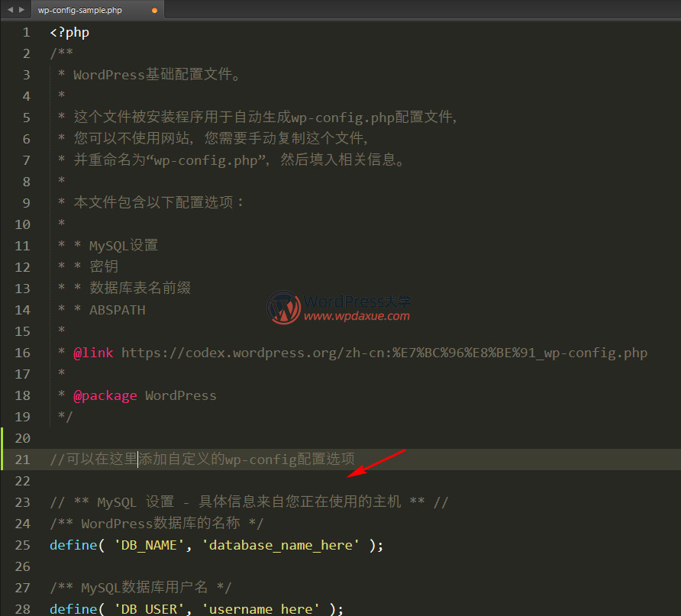Place cursor on '<?php' opening tag

69,33
